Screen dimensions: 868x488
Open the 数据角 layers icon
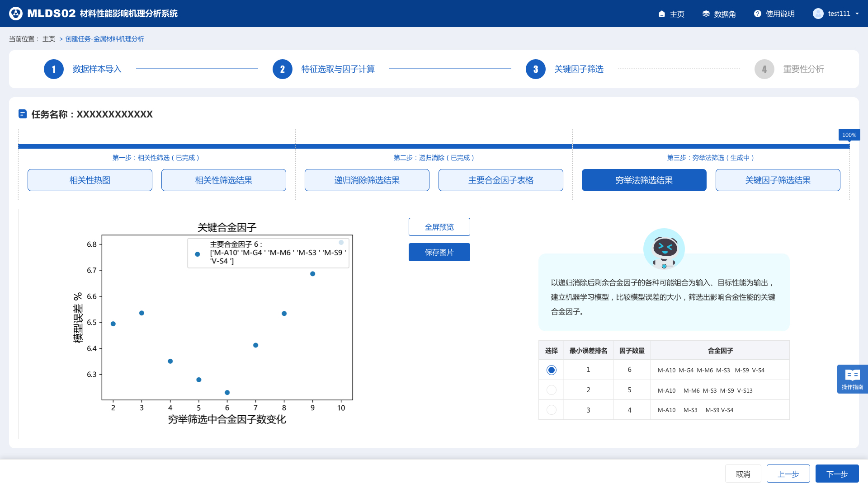[x=706, y=14]
